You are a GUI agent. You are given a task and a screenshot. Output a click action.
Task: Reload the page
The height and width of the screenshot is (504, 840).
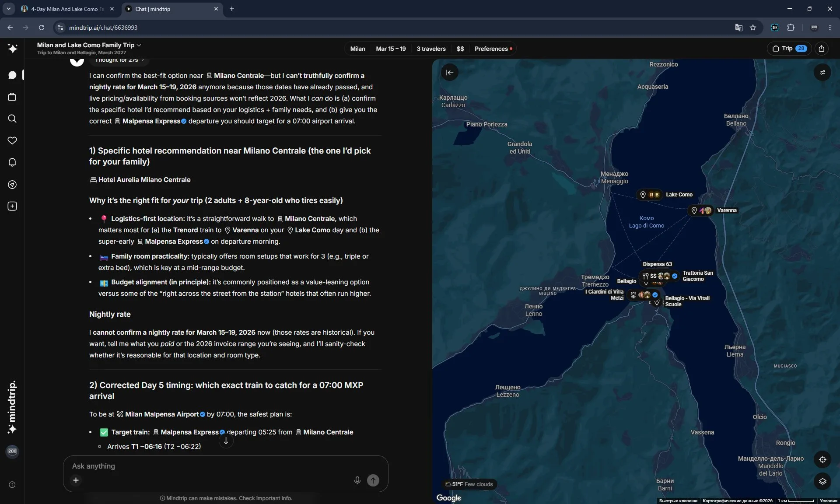click(x=42, y=28)
